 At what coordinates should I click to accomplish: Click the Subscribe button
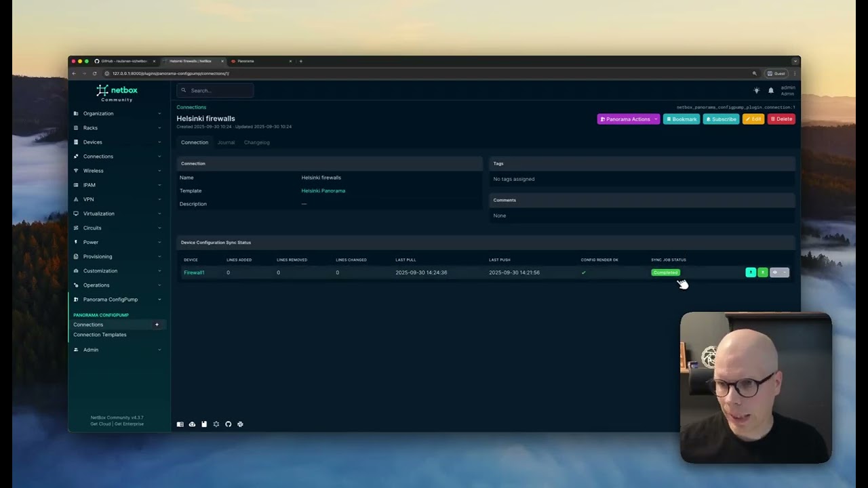point(721,119)
